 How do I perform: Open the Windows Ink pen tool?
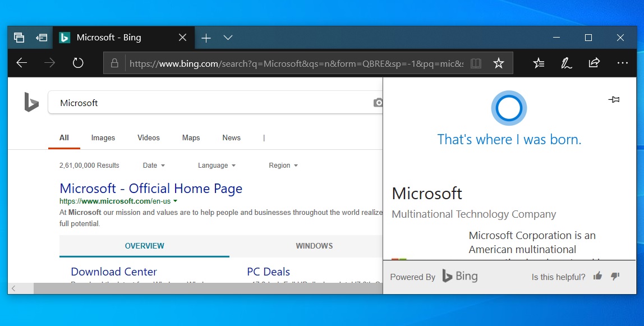pos(566,63)
